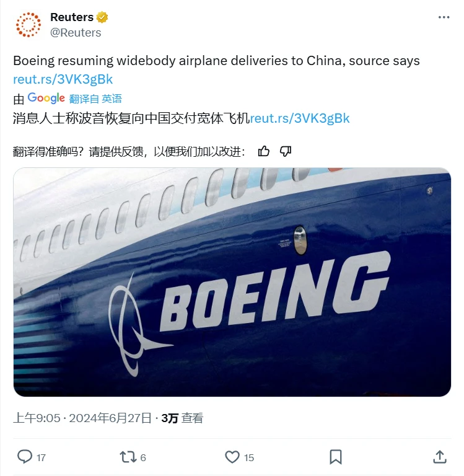Viewport: 464px width, 476px height.
Task: Click the @Reuters handle
Action: 76,32
